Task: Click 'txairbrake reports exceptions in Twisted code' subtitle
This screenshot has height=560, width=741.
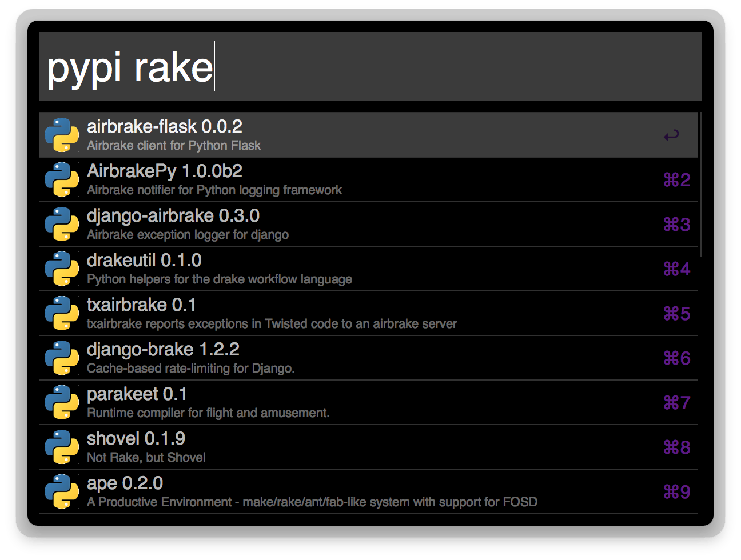Action: pyautogui.click(x=272, y=324)
